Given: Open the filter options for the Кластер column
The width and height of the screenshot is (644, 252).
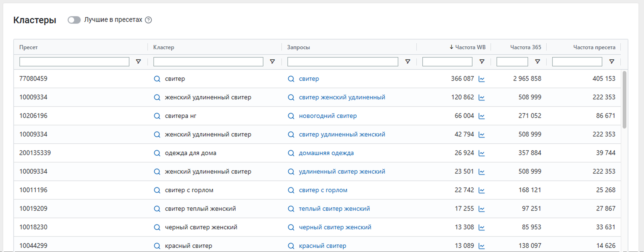Looking at the screenshot, I should tap(272, 61).
